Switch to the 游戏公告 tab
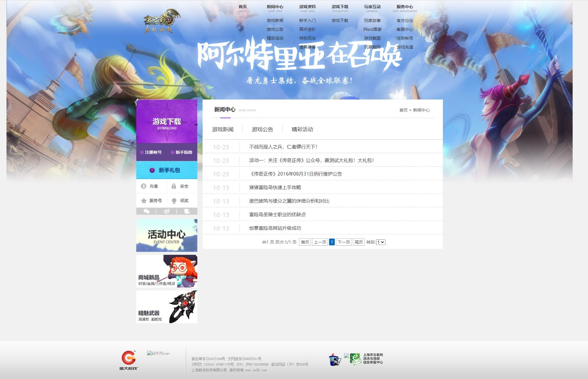588x379 pixels. 262,129
